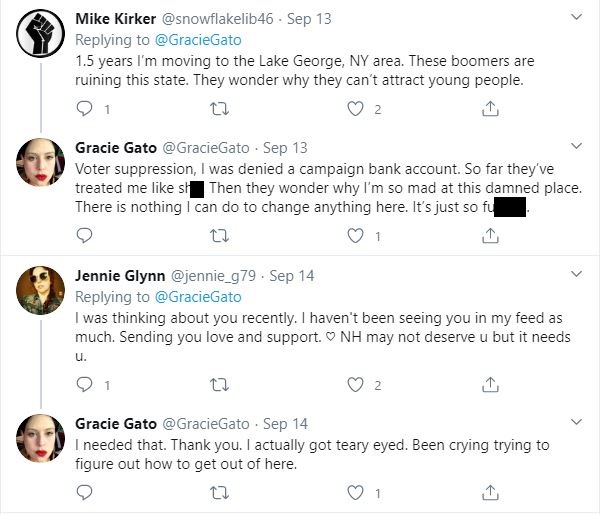Reply to Mike Kirker's tweet
Image resolution: width=602 pixels, height=514 pixels.
pos(84,110)
